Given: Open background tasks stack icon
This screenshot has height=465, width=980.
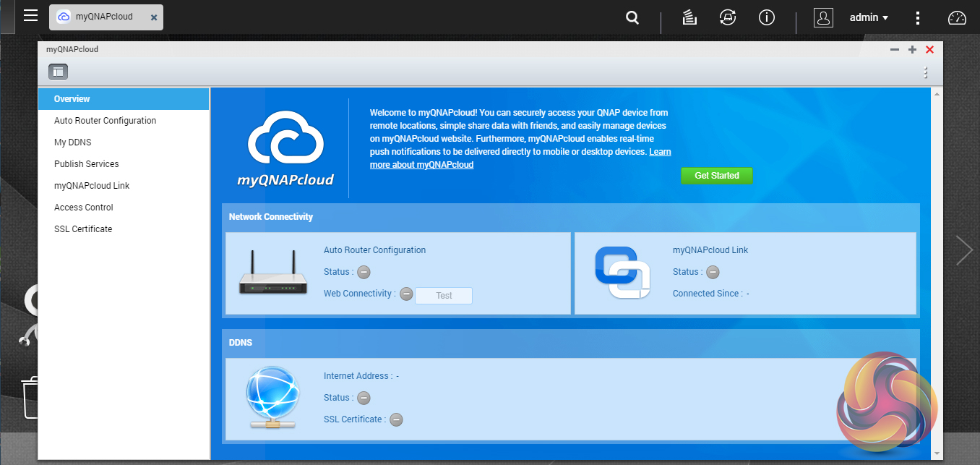Looking at the screenshot, I should pos(689,18).
